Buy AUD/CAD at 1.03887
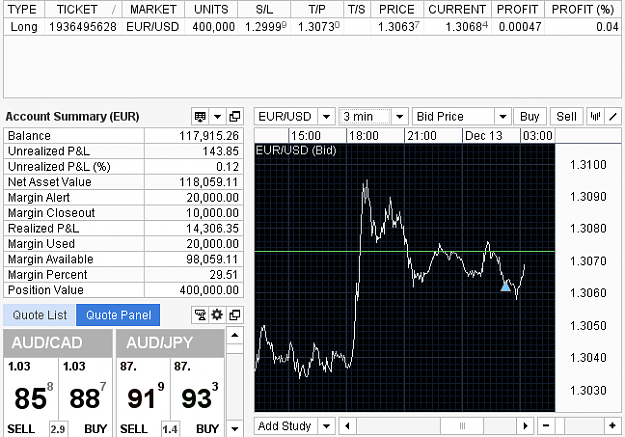The image size is (625, 437). pyautogui.click(x=85, y=396)
